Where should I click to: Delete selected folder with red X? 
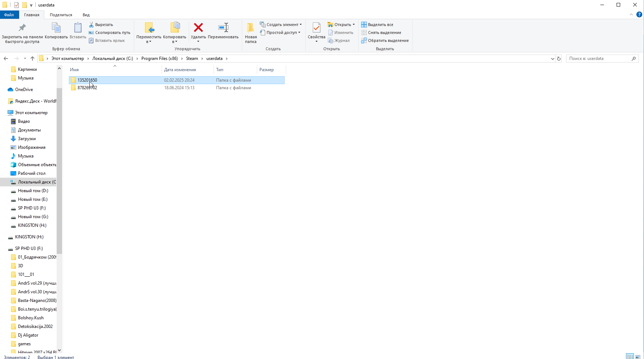pos(198,32)
